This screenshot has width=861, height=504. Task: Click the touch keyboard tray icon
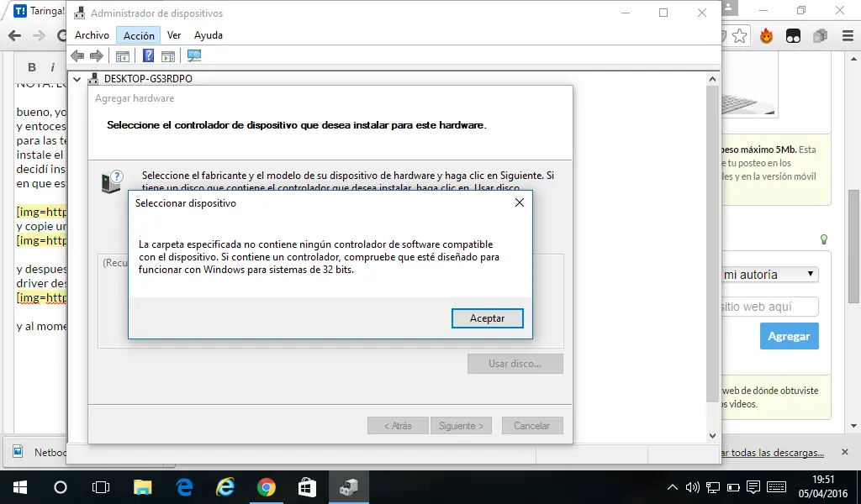tap(776, 487)
